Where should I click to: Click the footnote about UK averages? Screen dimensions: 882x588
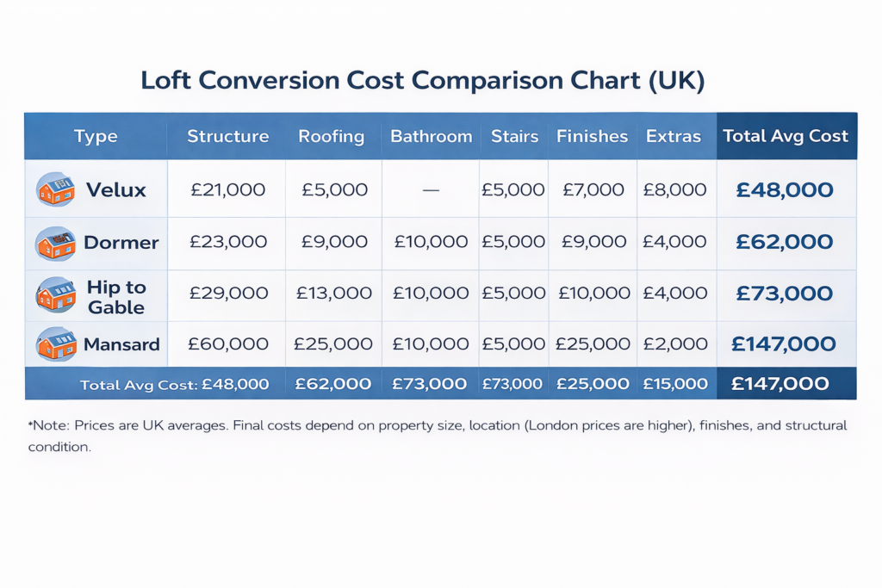tap(437, 436)
